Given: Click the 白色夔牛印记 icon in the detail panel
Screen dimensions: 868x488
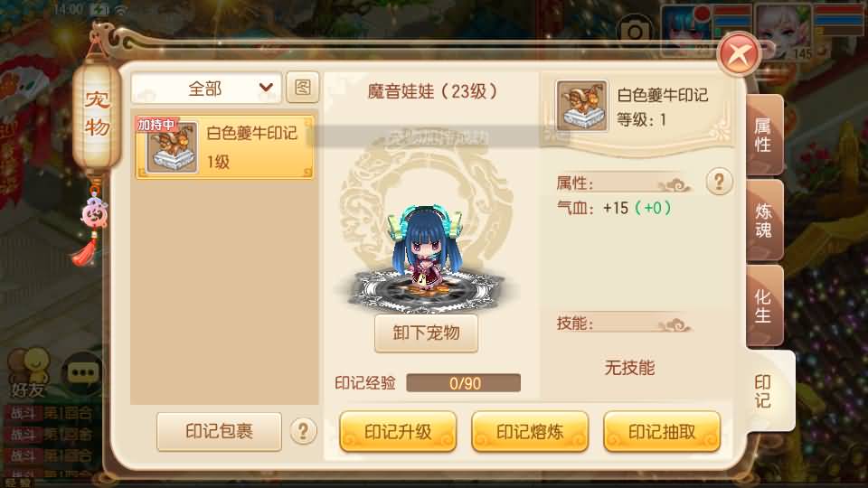Looking at the screenshot, I should tap(581, 105).
